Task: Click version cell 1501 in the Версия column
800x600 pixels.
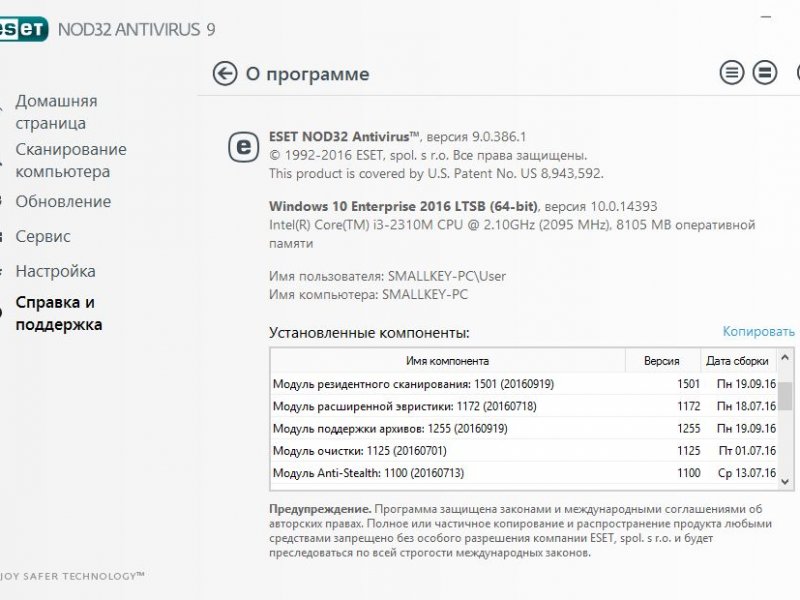Action: click(688, 384)
